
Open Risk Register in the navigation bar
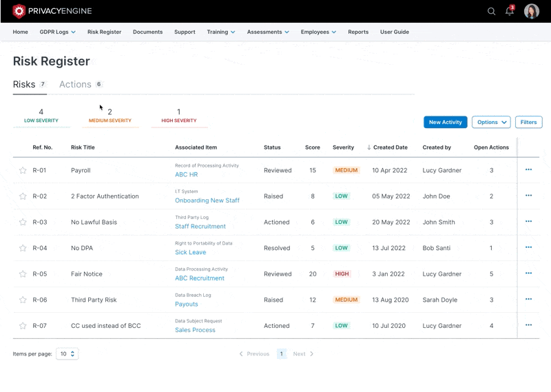point(105,32)
